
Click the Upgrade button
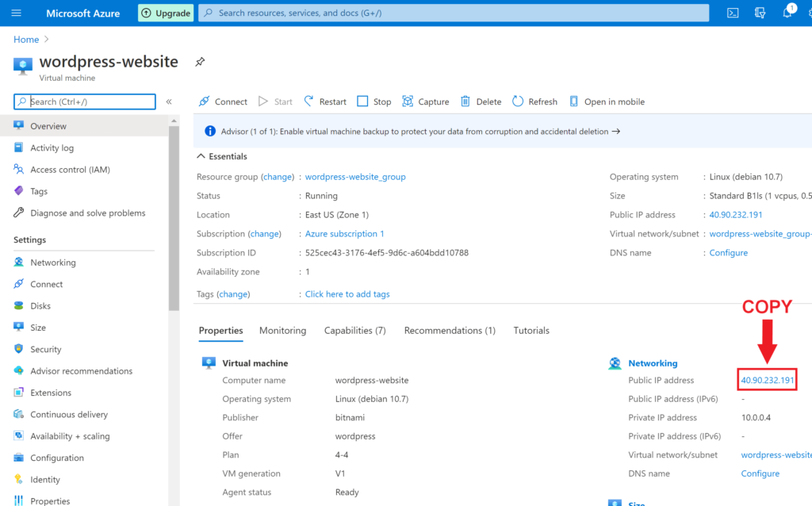166,13
